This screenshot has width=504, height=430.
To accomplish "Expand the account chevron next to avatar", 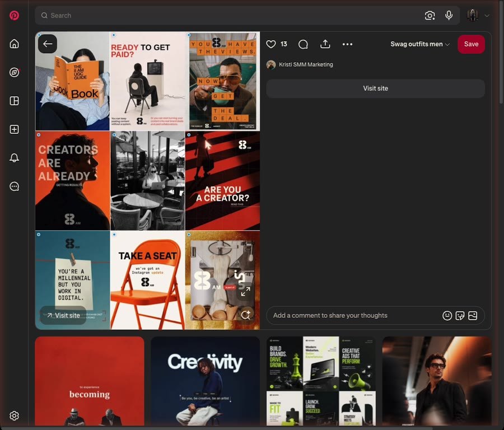I will tap(487, 16).
